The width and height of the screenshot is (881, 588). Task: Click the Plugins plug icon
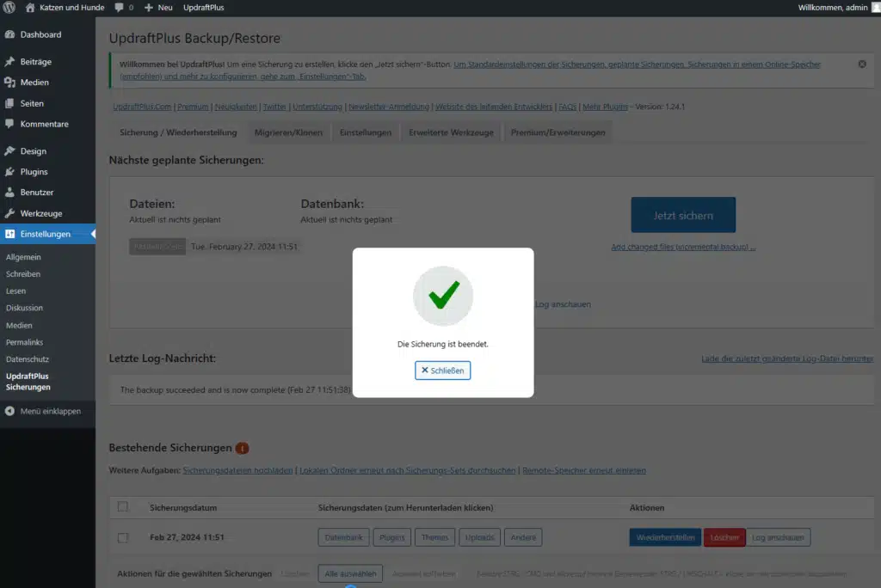(x=9, y=171)
